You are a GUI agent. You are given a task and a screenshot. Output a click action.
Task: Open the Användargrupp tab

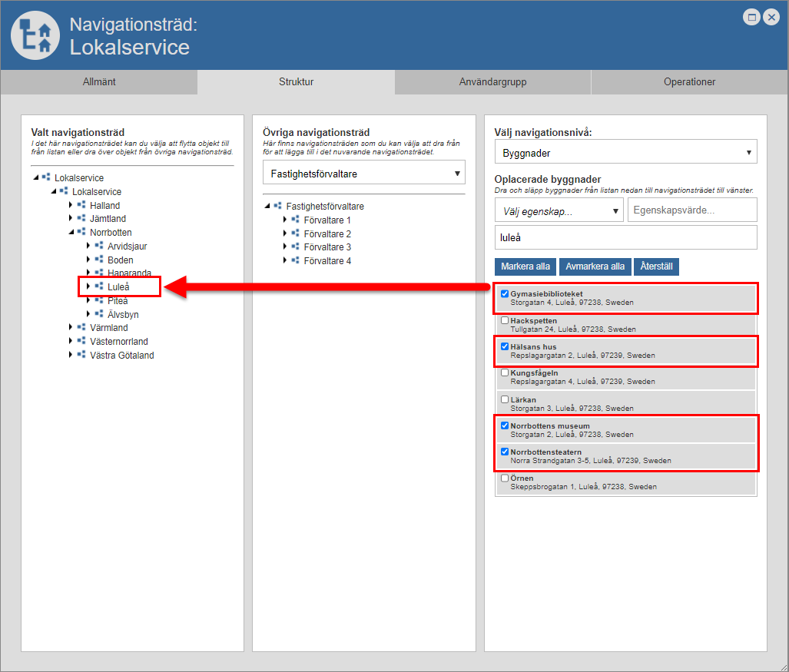point(492,82)
